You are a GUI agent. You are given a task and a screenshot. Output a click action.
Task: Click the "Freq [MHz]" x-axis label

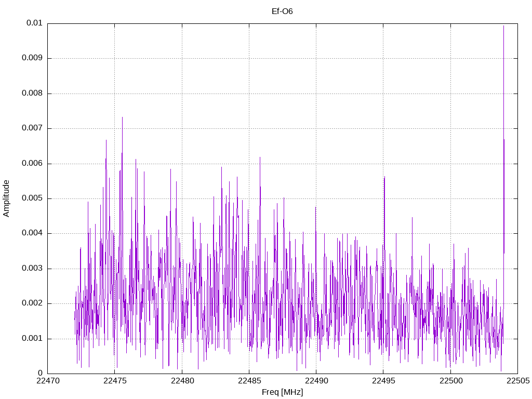(x=282, y=392)
